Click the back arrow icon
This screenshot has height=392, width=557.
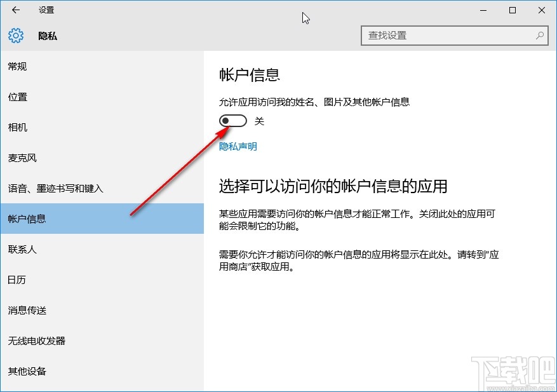tap(15, 10)
